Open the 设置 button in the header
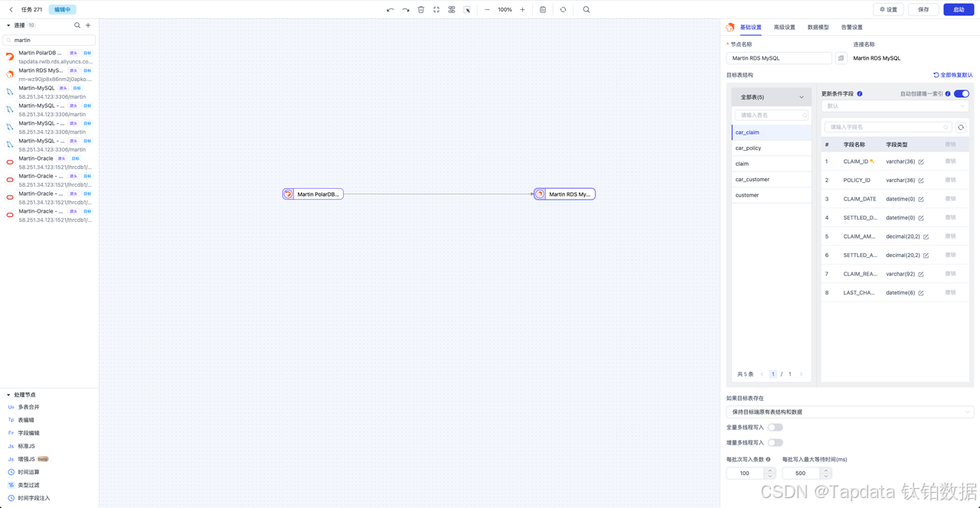This screenshot has height=508, width=980. (888, 10)
